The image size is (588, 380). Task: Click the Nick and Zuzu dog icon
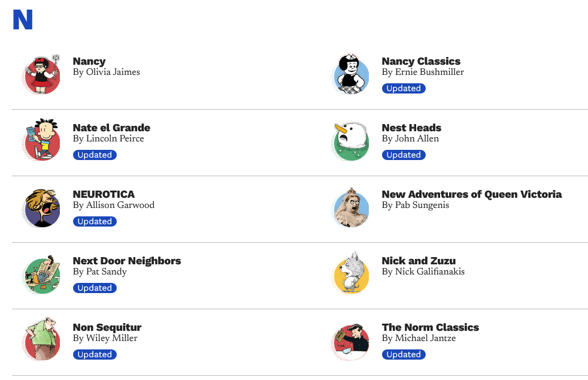point(351,275)
